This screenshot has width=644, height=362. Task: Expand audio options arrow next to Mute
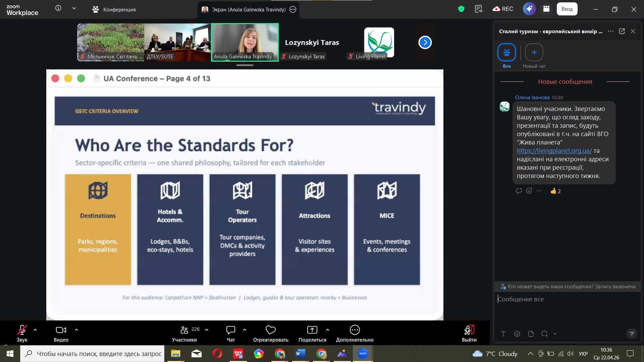pyautogui.click(x=35, y=330)
